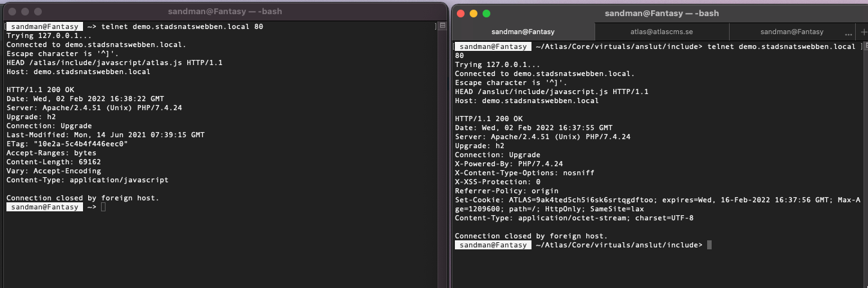The height and width of the screenshot is (288, 868).
Task: Open the third tab labeled sandman@Fantasy
Action: click(791, 32)
